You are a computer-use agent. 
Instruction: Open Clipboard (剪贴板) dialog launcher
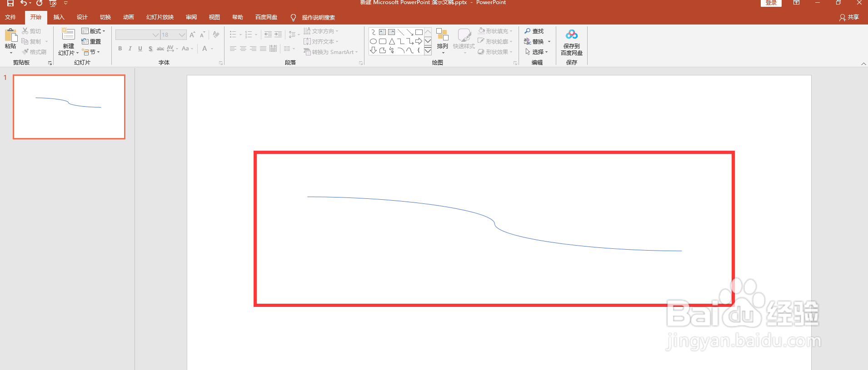coord(50,63)
